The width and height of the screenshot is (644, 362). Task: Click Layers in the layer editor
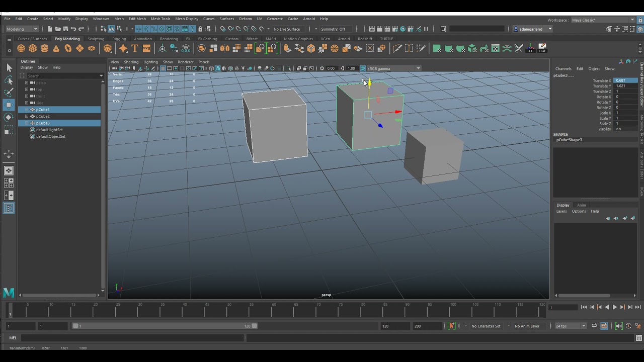(561, 211)
